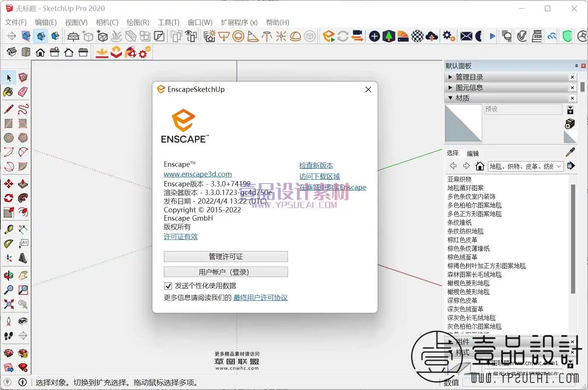588x390 pixels.
Task: Go to materials home icon
Action: pyautogui.click(x=480, y=166)
